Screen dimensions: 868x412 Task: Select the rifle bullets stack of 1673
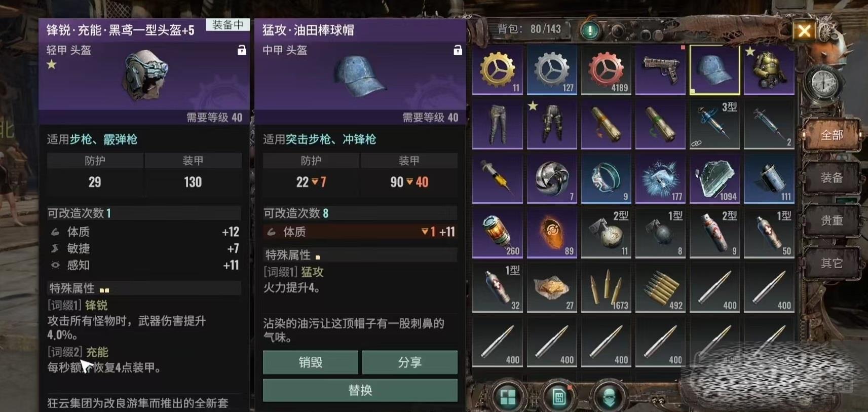coord(606,287)
